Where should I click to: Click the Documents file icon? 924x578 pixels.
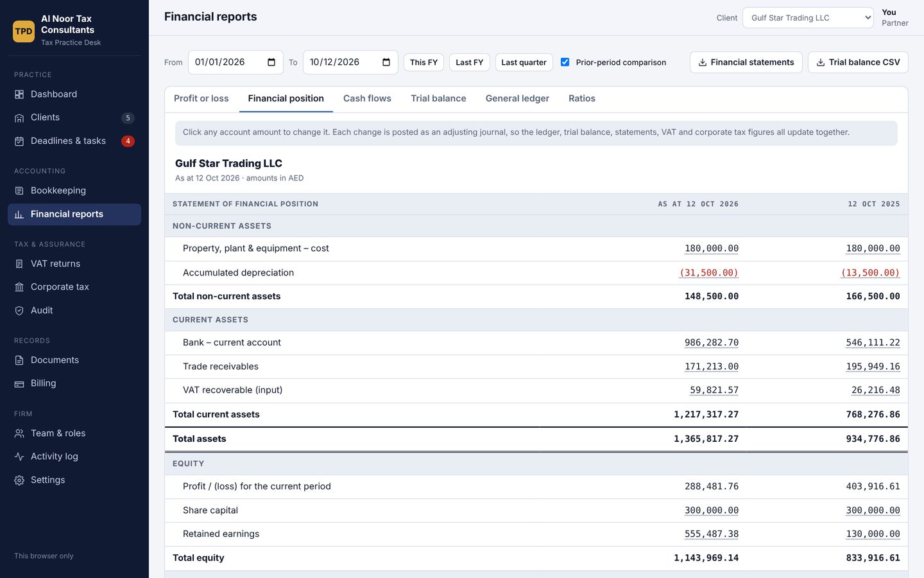click(19, 360)
